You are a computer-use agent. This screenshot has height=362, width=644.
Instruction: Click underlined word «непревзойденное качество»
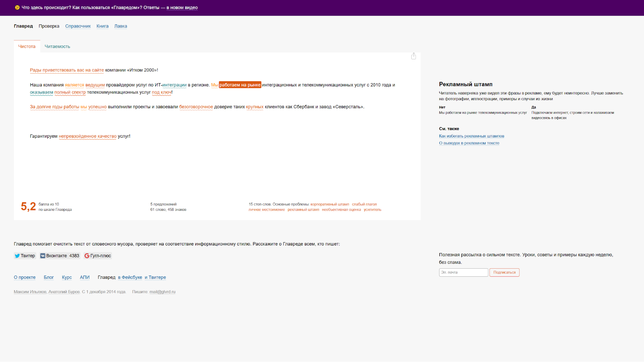[88, 136]
